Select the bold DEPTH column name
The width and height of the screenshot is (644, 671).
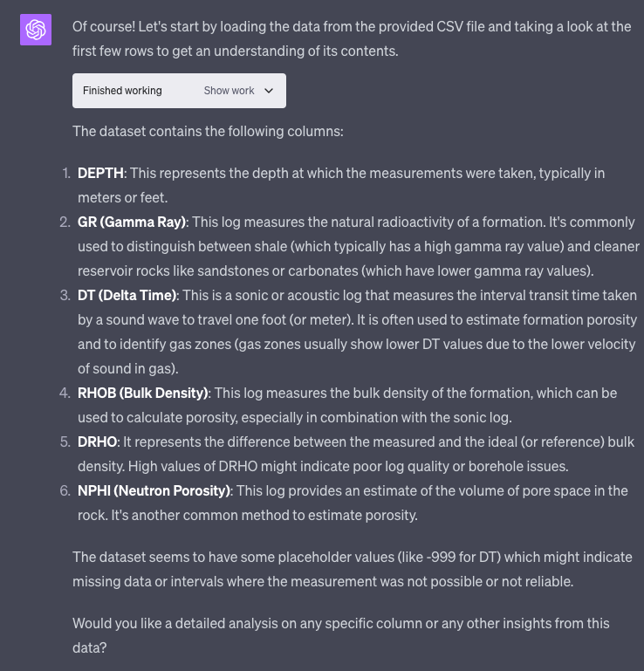point(101,174)
